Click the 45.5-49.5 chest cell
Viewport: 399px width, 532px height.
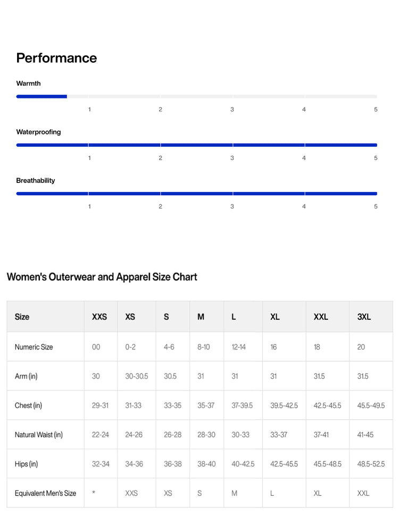point(371,405)
